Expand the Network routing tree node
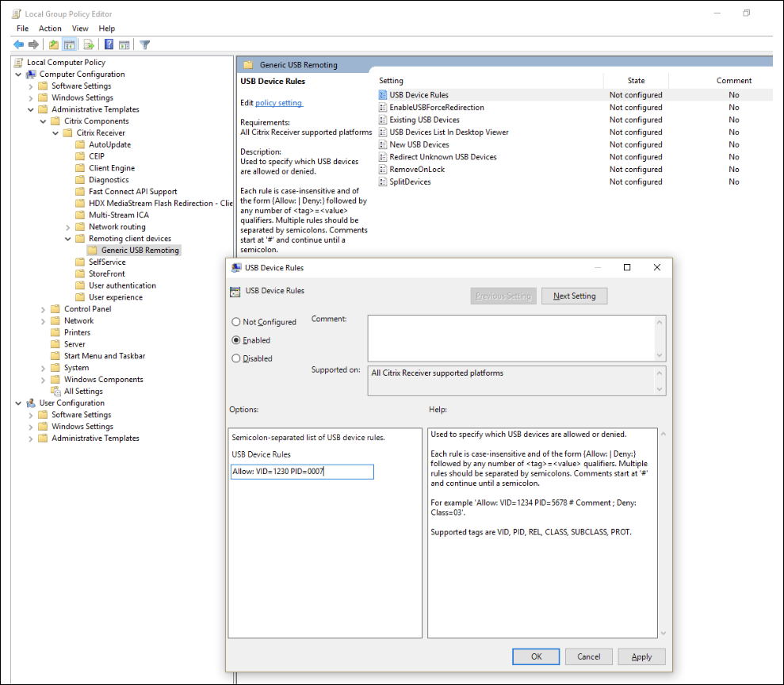Image resolution: width=784 pixels, height=685 pixels. point(67,227)
